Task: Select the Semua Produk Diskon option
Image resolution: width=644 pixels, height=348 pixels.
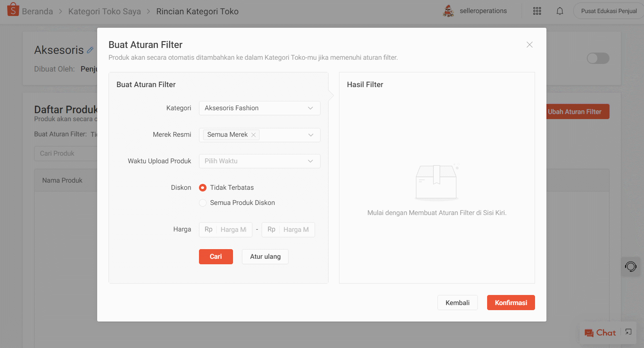Action: pyautogui.click(x=203, y=203)
